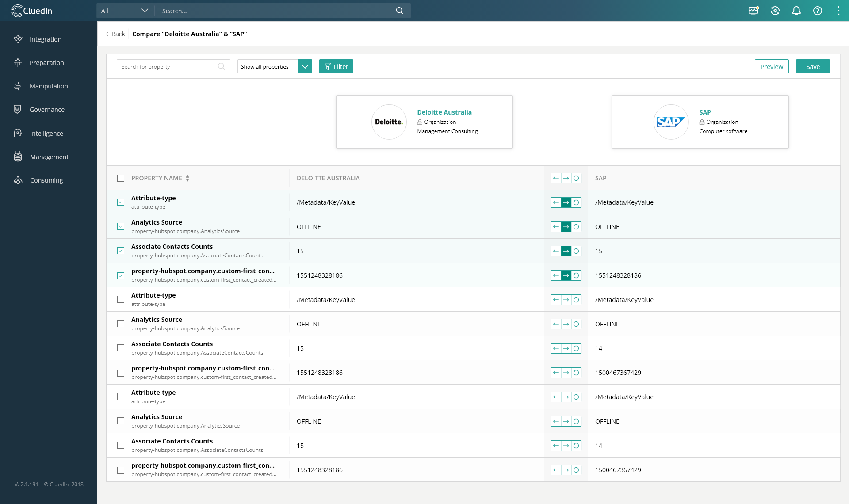The height and width of the screenshot is (504, 849).
Task: Click reset icon in checked Attribute-type row
Action: [x=576, y=202]
